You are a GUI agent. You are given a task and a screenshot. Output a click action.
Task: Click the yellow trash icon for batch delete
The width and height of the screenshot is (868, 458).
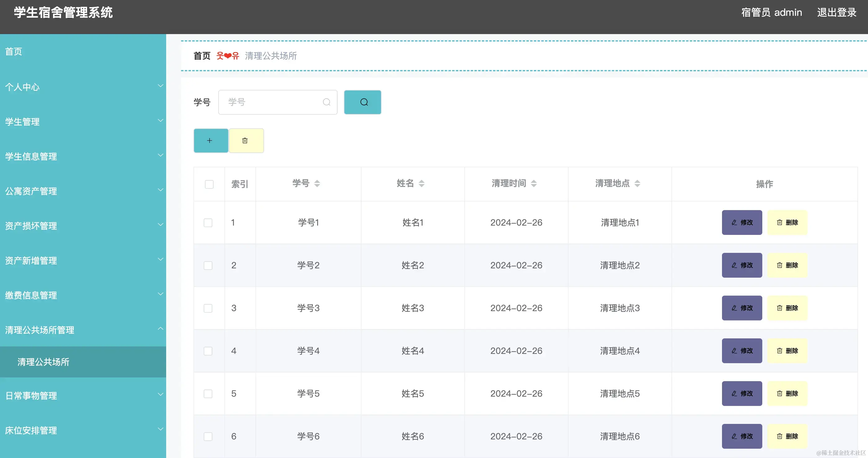[246, 140]
